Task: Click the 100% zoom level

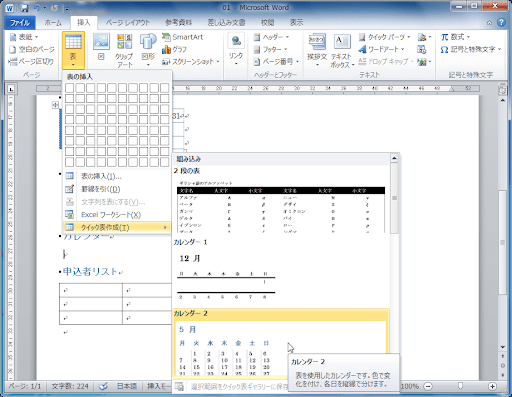Action: click(410, 386)
